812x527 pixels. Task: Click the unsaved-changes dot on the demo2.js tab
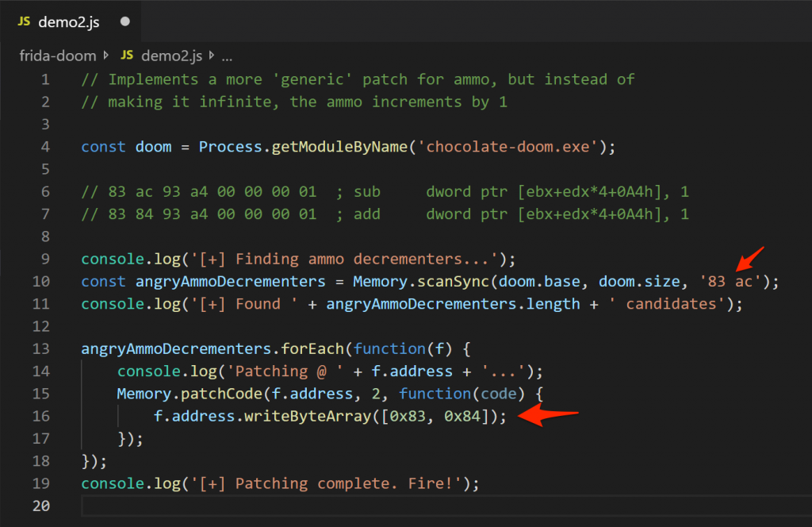[124, 21]
